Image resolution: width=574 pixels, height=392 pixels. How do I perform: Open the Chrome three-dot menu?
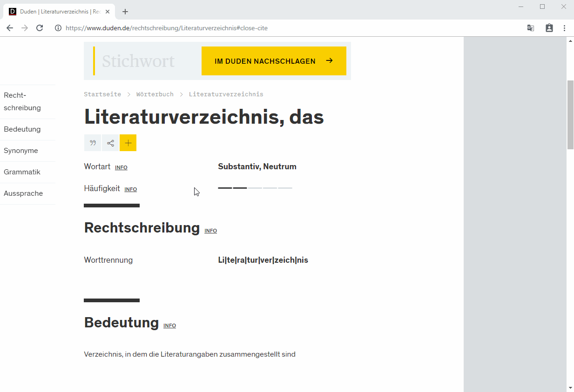(564, 28)
